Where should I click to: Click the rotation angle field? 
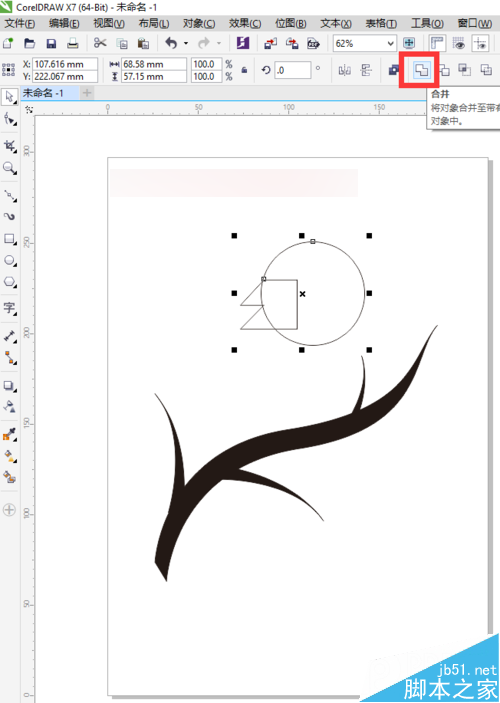[x=292, y=70]
